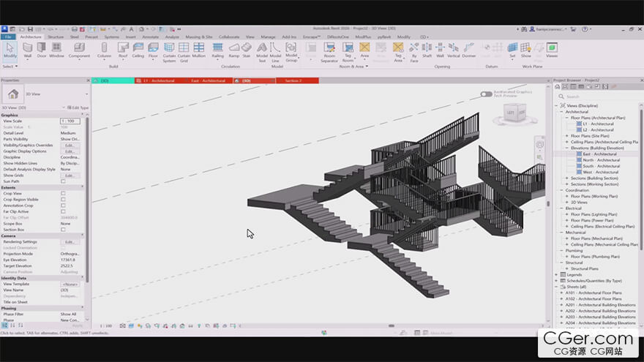Activate the Tag Room tool
Screen dimensions: 644x362
coord(348,52)
